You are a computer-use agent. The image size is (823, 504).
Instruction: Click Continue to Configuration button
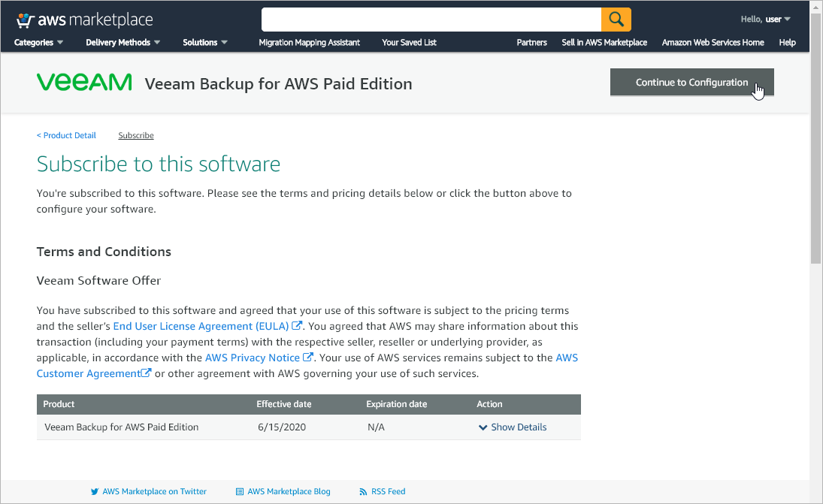click(691, 83)
